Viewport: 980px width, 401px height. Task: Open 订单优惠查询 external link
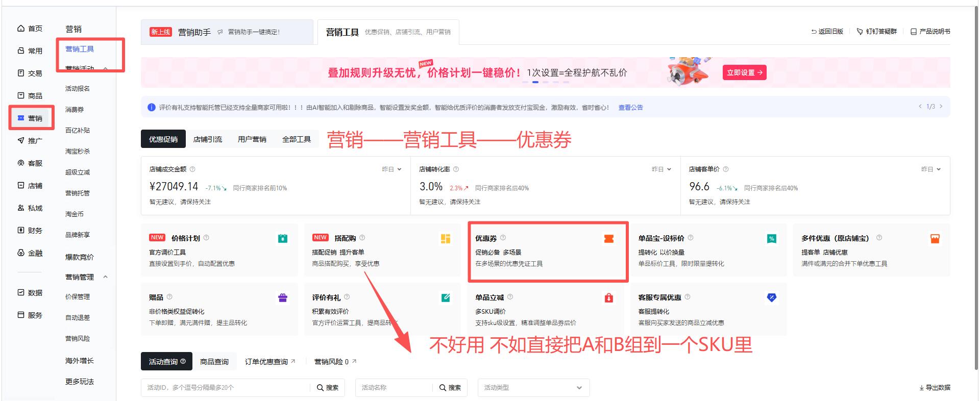[x=270, y=362]
